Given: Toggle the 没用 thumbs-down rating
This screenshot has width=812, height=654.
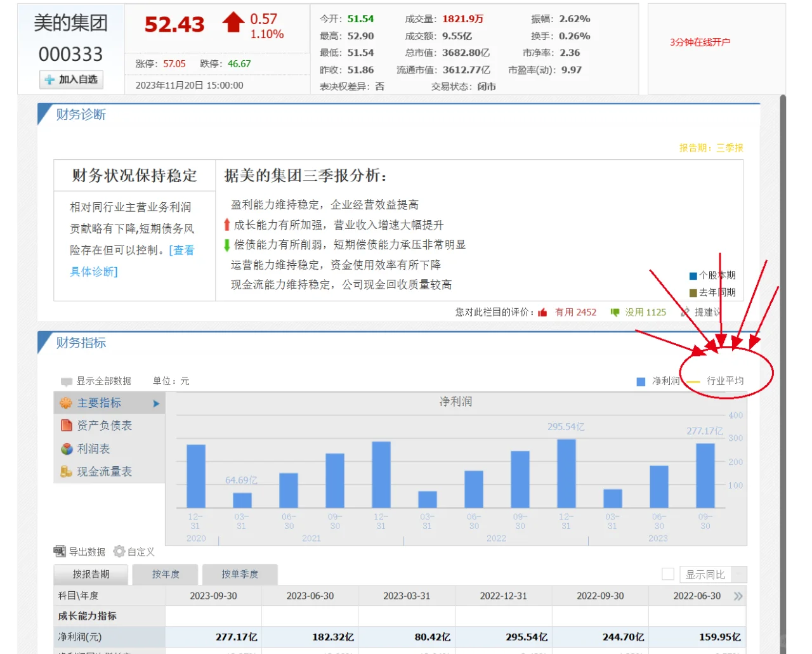Looking at the screenshot, I should (614, 312).
